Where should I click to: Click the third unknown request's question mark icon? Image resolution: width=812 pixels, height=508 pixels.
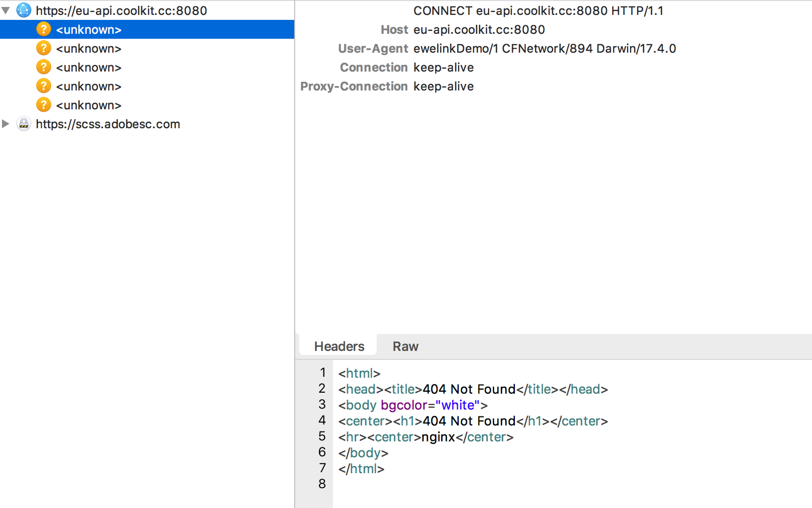(x=44, y=67)
